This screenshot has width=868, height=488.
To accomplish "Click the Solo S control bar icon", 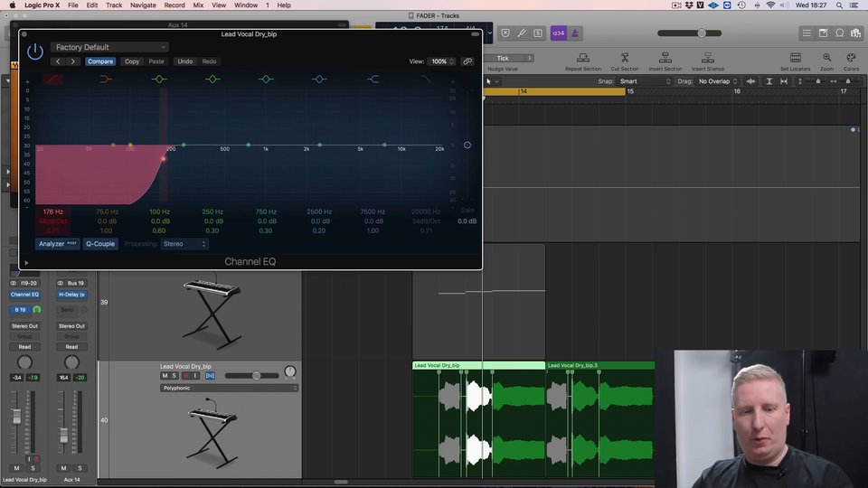I will tap(538, 33).
